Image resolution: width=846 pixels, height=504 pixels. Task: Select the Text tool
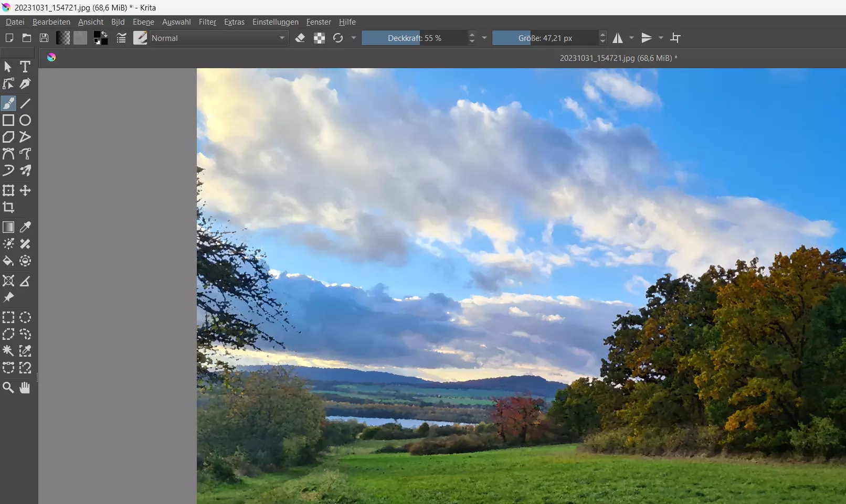pyautogui.click(x=25, y=67)
